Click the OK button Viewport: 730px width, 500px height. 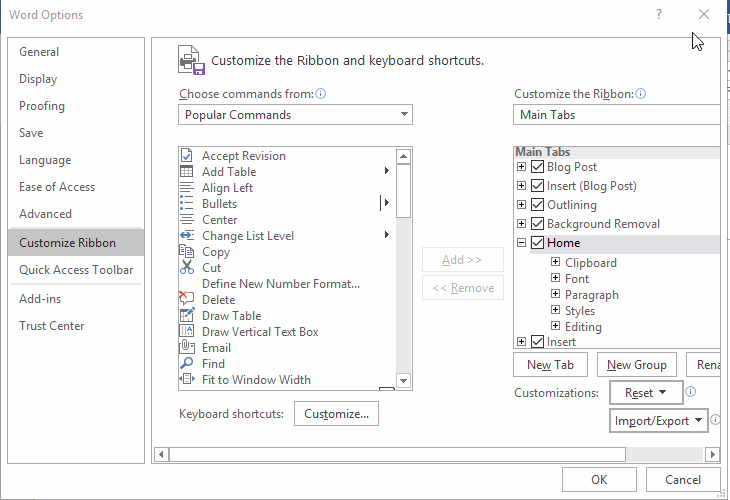pyautogui.click(x=599, y=480)
